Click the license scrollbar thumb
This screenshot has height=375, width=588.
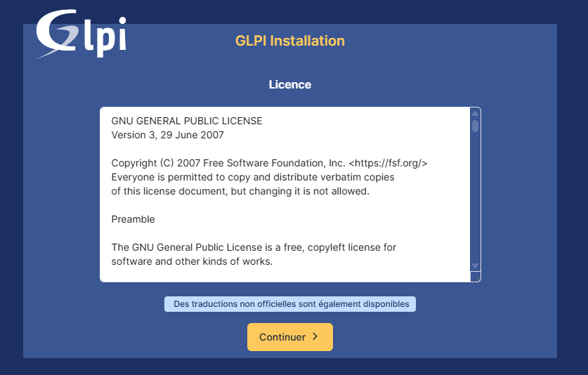pos(475,126)
